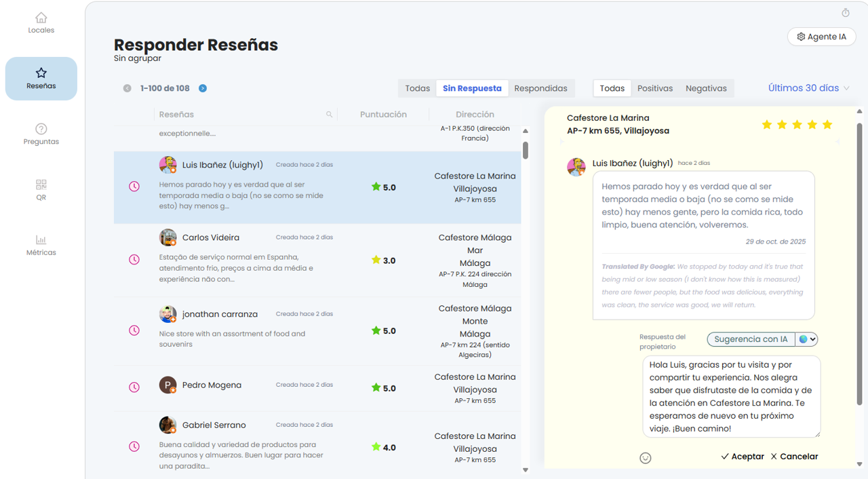Sort by the Puntuación column header
868x479 pixels.
(x=383, y=115)
